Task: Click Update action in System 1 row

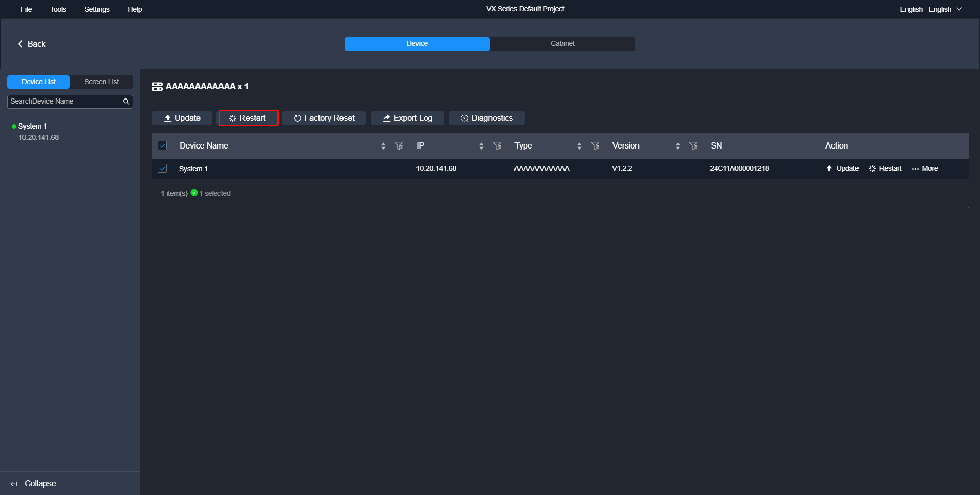Action: point(842,168)
